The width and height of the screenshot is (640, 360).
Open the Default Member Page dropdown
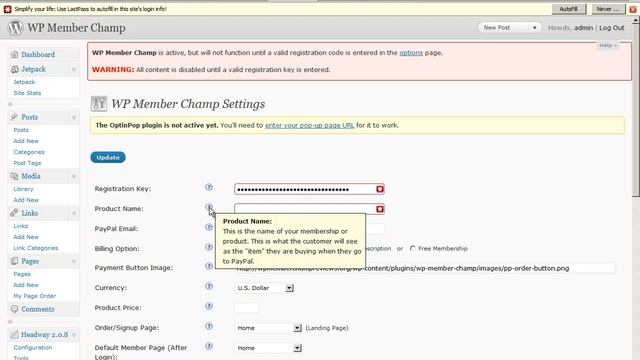(x=268, y=348)
